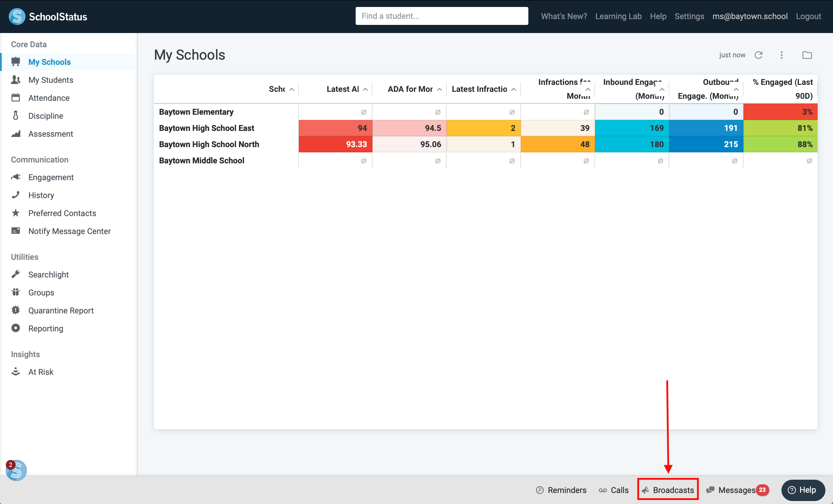Click the Logout link
Image resolution: width=833 pixels, height=504 pixels.
808,16
